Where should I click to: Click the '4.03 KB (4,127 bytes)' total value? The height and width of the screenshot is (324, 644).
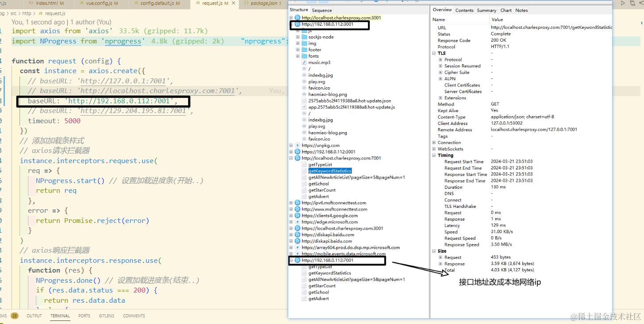point(512,270)
